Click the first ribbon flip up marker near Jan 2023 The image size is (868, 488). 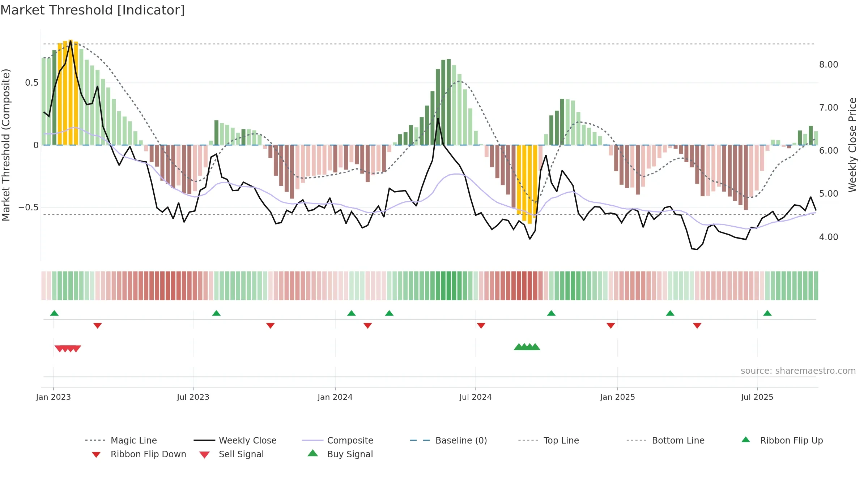(54, 313)
